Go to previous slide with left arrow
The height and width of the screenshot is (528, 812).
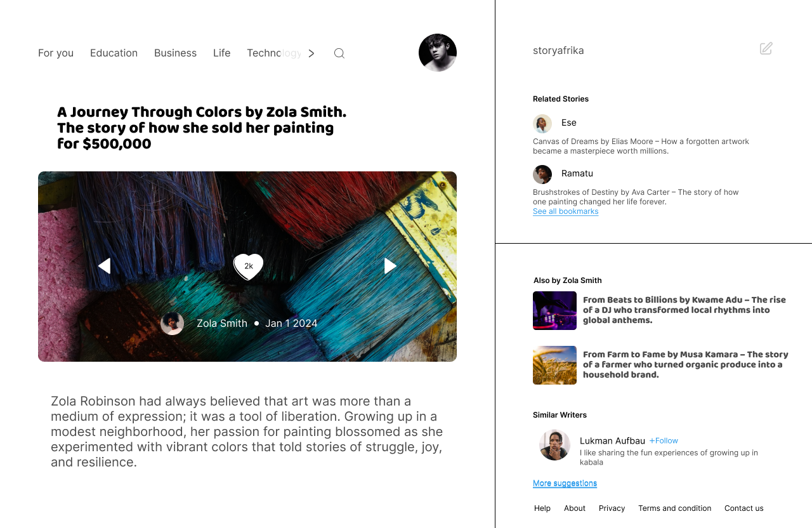105,266
